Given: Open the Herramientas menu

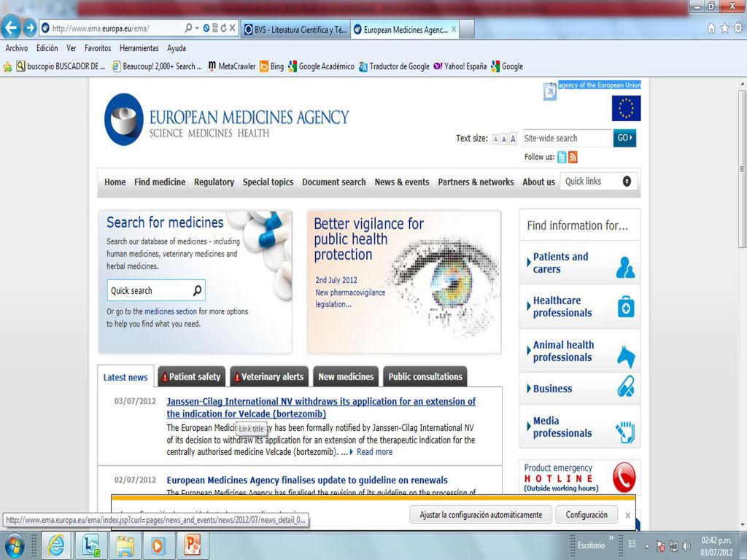Looking at the screenshot, I should (139, 48).
